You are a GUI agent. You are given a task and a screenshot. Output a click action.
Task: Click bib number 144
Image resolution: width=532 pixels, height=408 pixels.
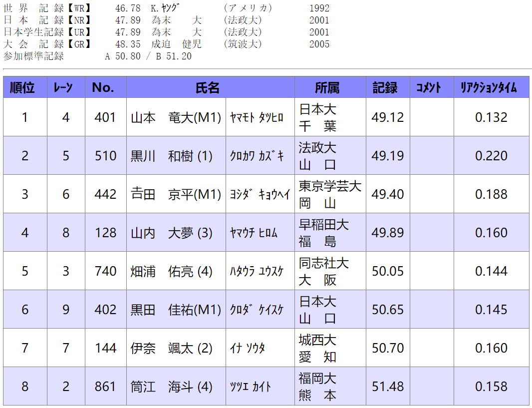point(105,348)
